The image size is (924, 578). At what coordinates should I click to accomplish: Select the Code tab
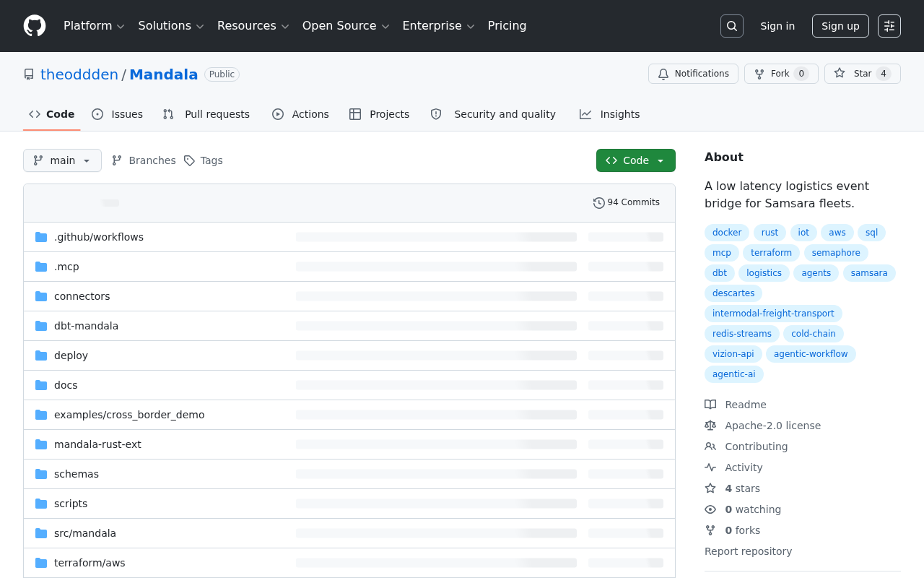(x=52, y=114)
